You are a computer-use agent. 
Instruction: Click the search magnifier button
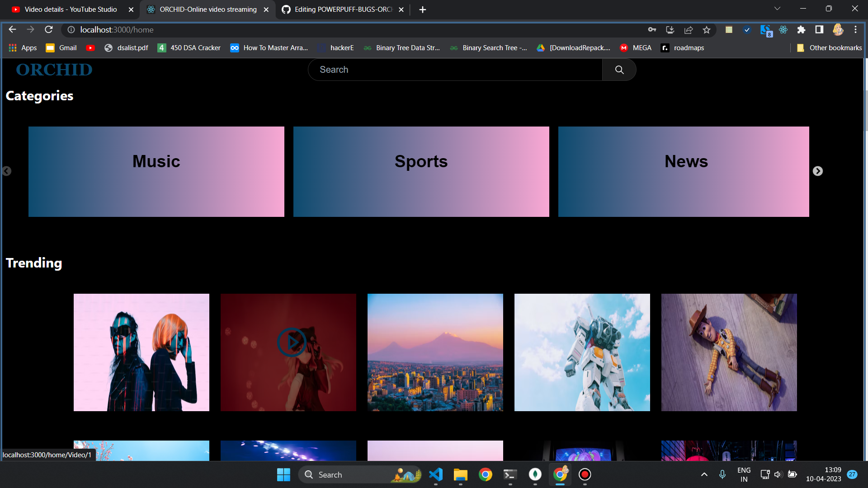[619, 70]
